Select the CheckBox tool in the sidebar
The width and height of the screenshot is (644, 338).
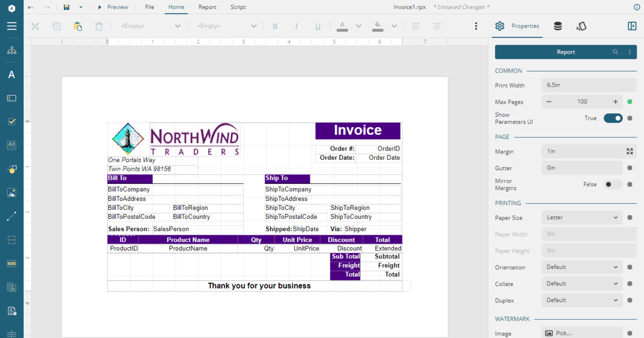[x=11, y=122]
